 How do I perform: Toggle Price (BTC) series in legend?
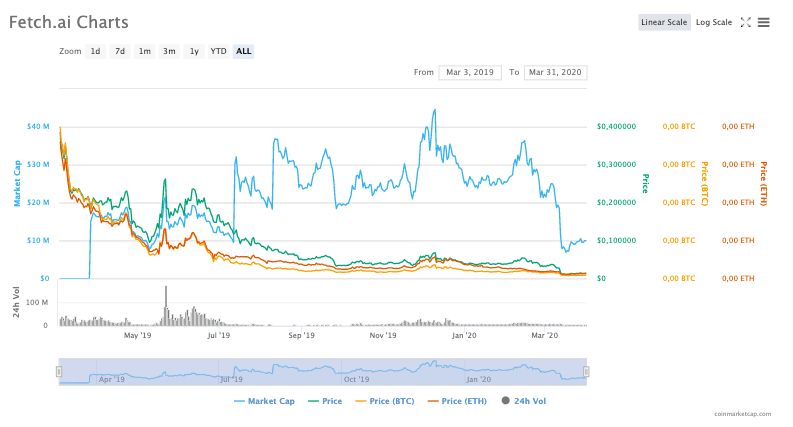pos(385,401)
